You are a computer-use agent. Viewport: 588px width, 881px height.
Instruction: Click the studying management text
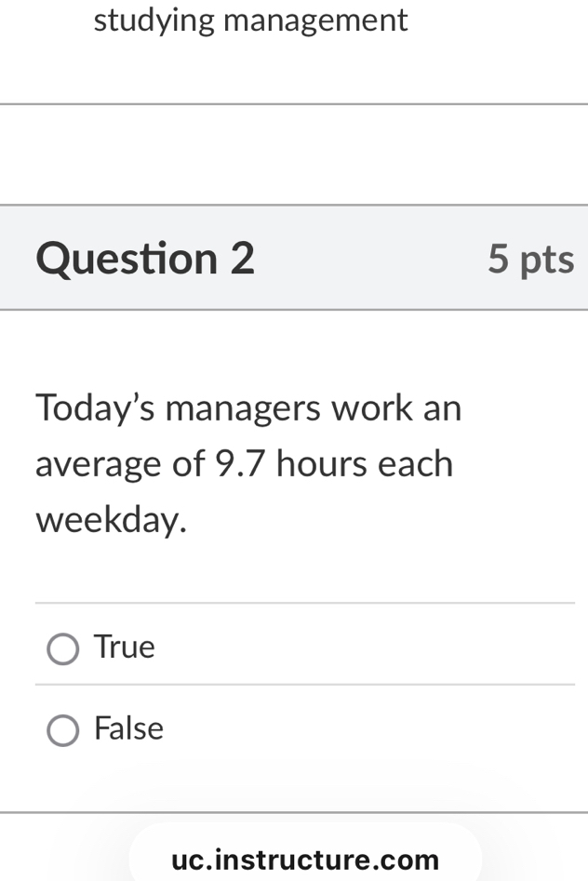[x=249, y=20]
